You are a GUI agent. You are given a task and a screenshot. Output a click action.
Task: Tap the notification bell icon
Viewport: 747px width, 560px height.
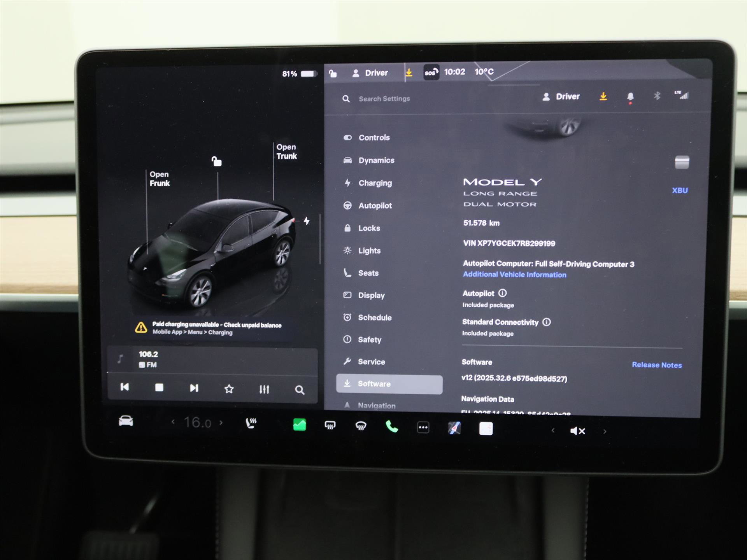[630, 97]
